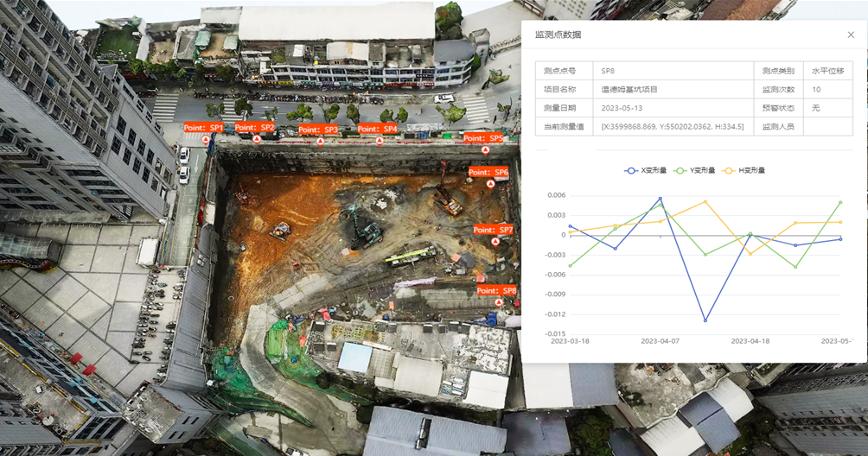The image size is (868, 456).
Task: Click the SP8 red marker pin
Action: click(499, 302)
